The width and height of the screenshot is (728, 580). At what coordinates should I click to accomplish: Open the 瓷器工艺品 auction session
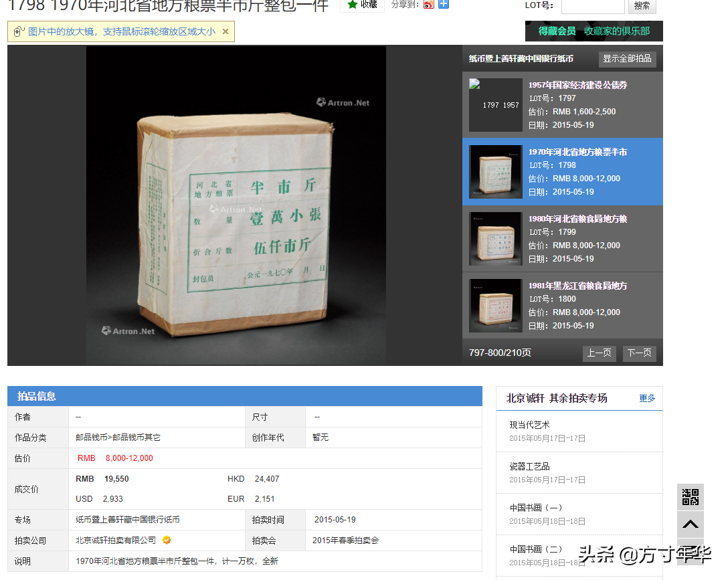529,466
